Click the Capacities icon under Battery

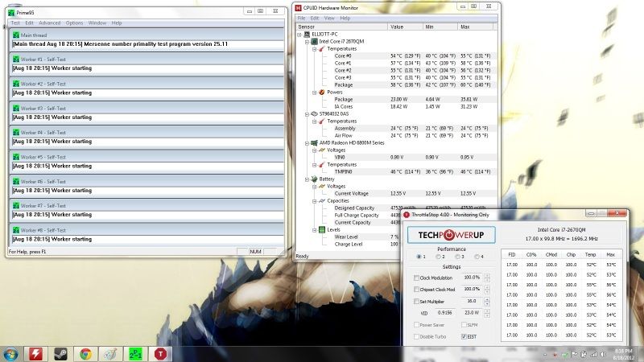click(321, 201)
